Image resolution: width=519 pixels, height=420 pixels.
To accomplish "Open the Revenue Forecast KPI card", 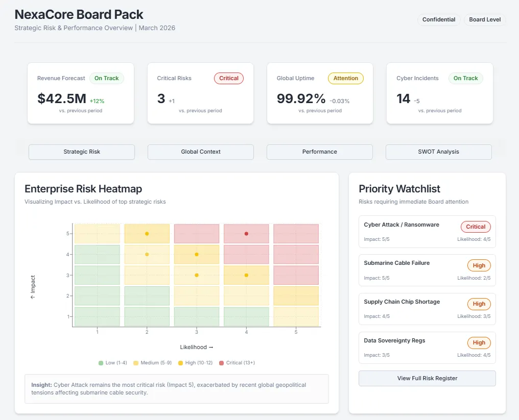I will click(x=81, y=93).
